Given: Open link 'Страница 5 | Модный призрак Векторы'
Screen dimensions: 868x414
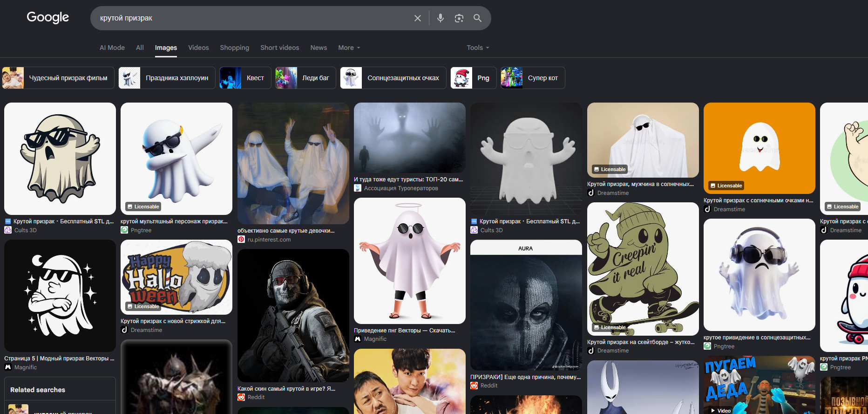Looking at the screenshot, I should [x=59, y=359].
